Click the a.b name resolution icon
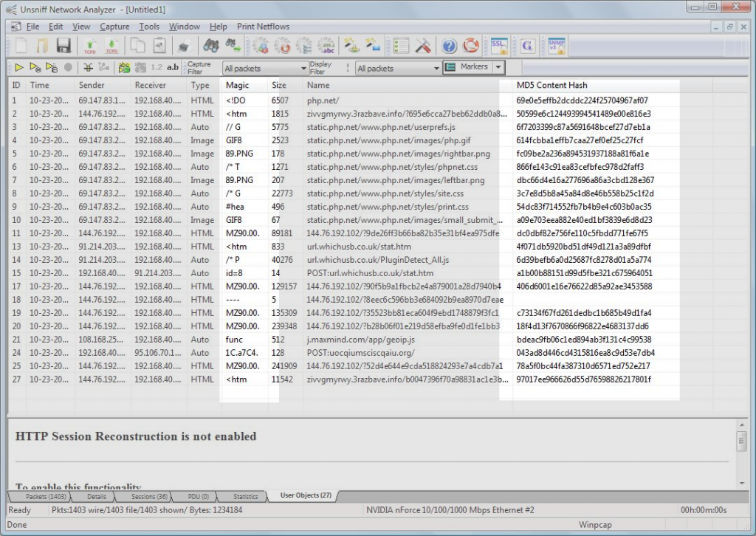The height and width of the screenshot is (536, 756). (x=173, y=67)
